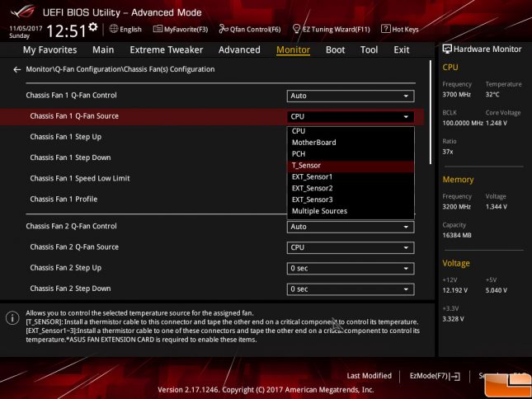Open Chassis Fan 2 Q-Fan Control dropdown
Image resolution: width=532 pixels, height=399 pixels.
click(351, 227)
